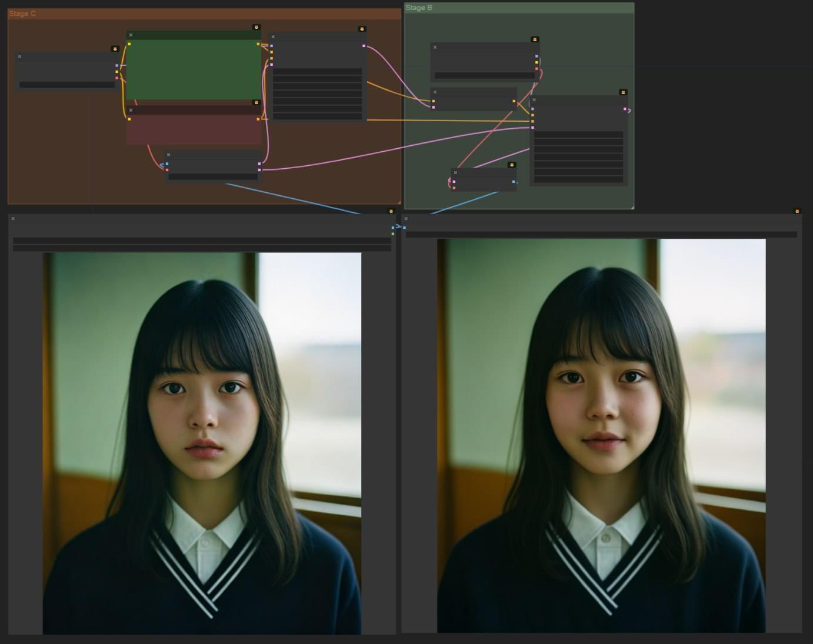Collapse the green prompt node via its dot
Screen dimensions: 813x644
click(x=131, y=35)
